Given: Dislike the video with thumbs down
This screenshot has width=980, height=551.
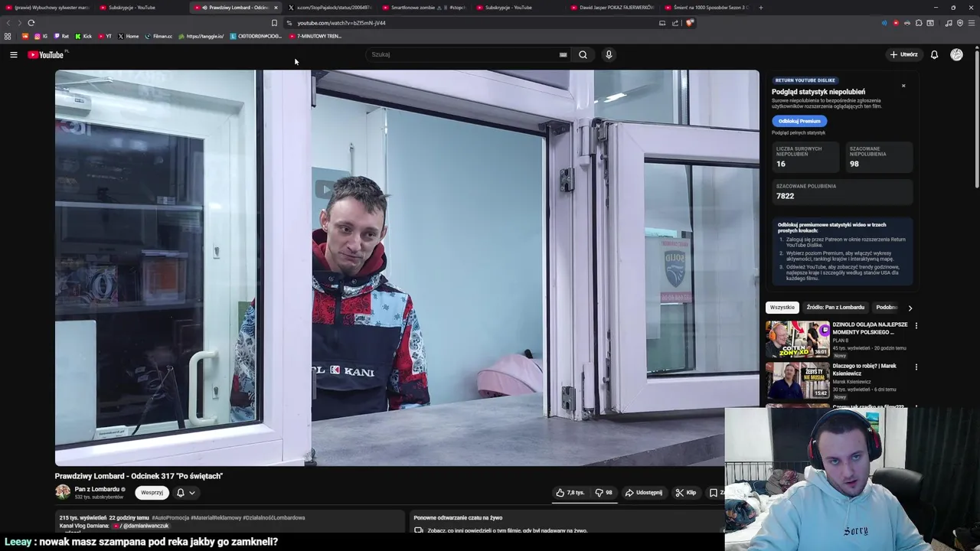Looking at the screenshot, I should [x=603, y=493].
